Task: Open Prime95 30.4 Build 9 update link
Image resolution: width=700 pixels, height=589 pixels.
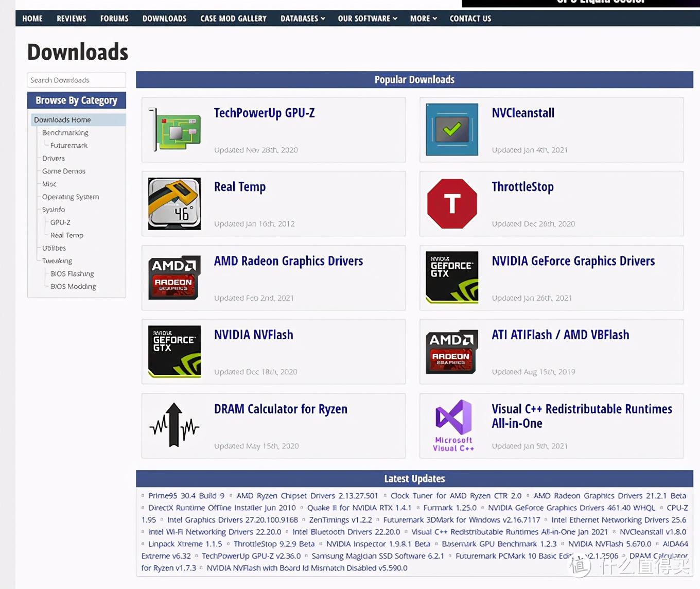Action: pos(186,496)
